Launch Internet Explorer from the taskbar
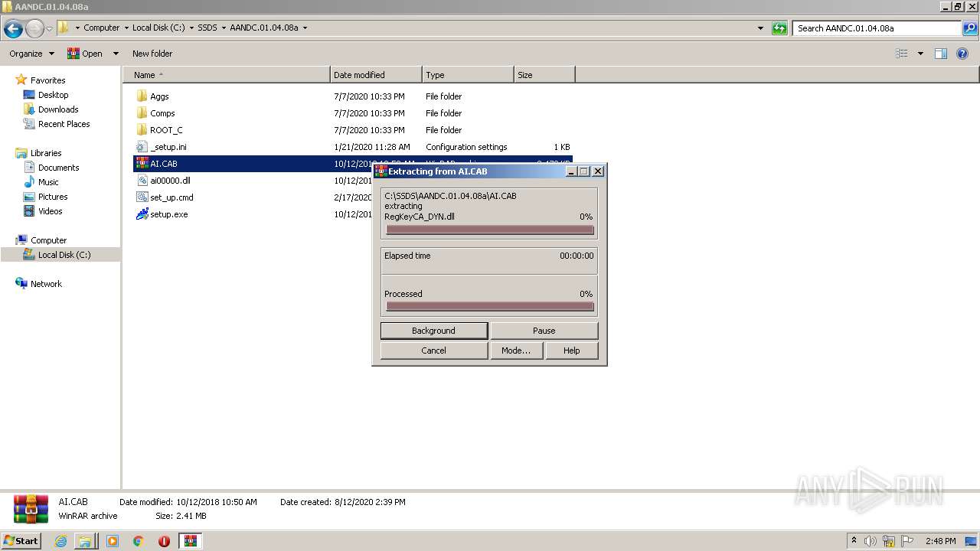Viewport: 980px width, 551px height. [61, 541]
